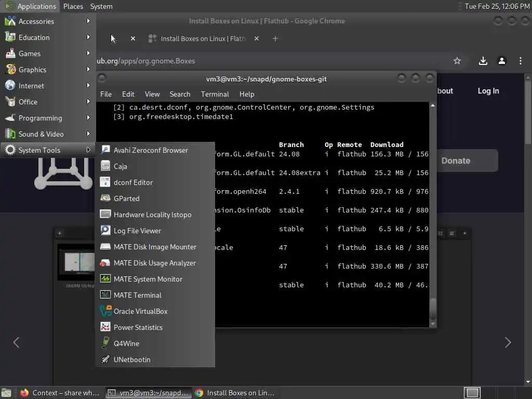Open the terminal Help menu
The image size is (532, 399).
pyautogui.click(x=247, y=94)
